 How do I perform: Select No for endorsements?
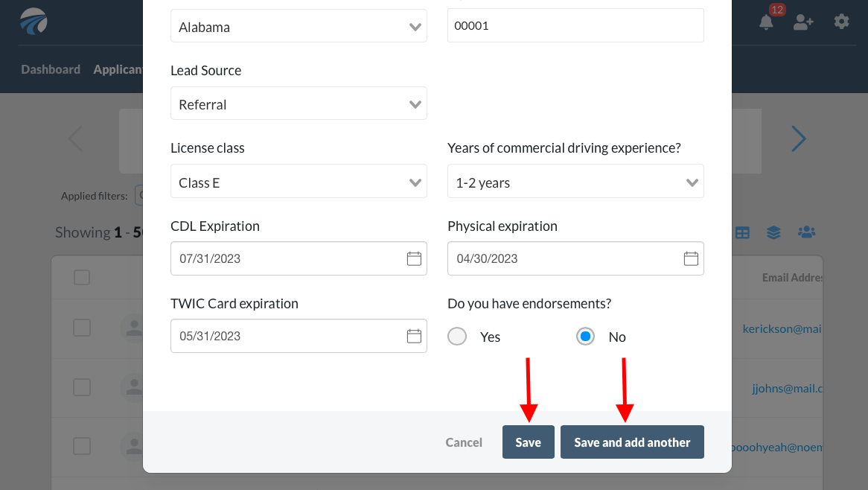586,337
